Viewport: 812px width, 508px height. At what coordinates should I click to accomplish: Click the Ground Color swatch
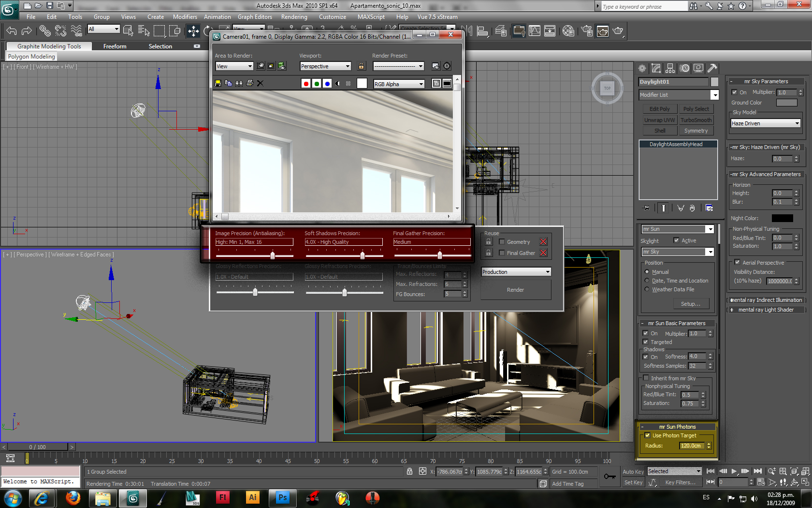coord(787,103)
